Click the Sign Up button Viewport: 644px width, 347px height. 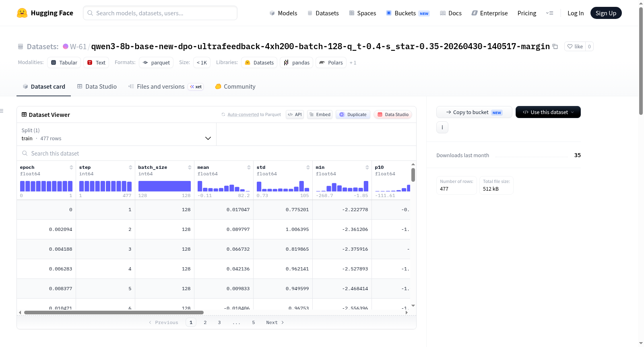[606, 13]
